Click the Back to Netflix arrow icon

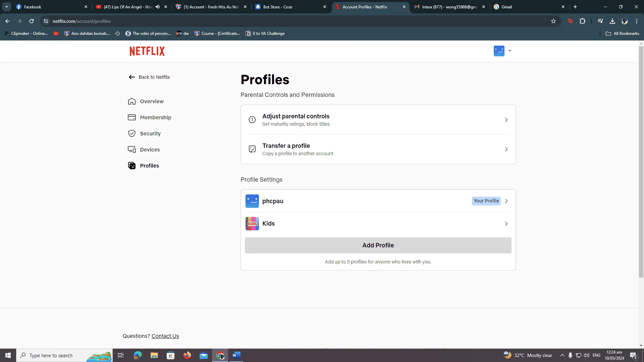(x=132, y=77)
